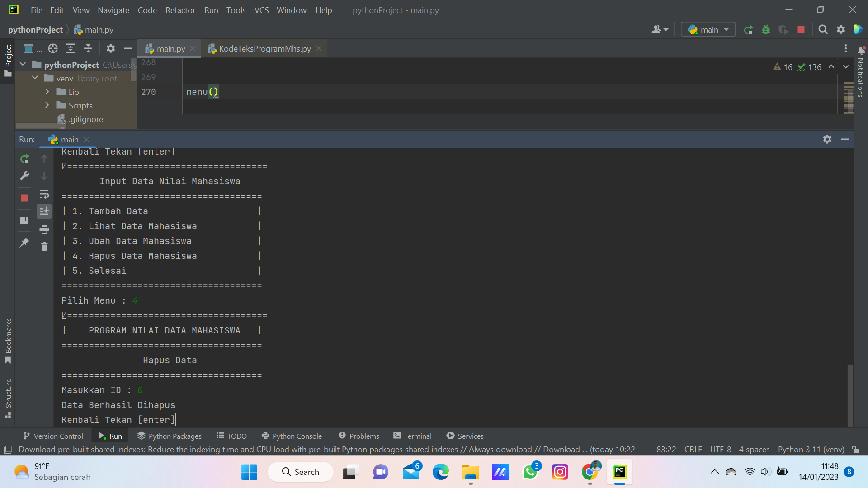Print run output via printer icon
868x488 pixels.
(x=44, y=229)
